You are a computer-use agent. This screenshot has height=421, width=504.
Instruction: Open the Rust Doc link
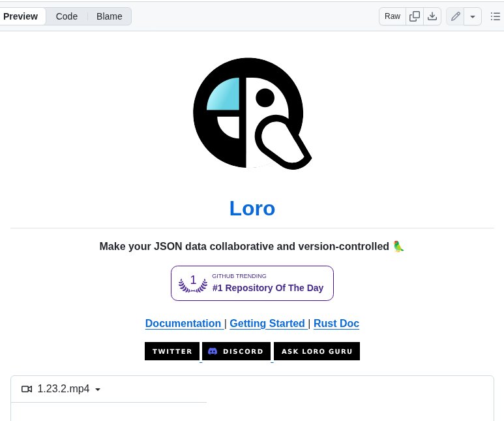(336, 323)
